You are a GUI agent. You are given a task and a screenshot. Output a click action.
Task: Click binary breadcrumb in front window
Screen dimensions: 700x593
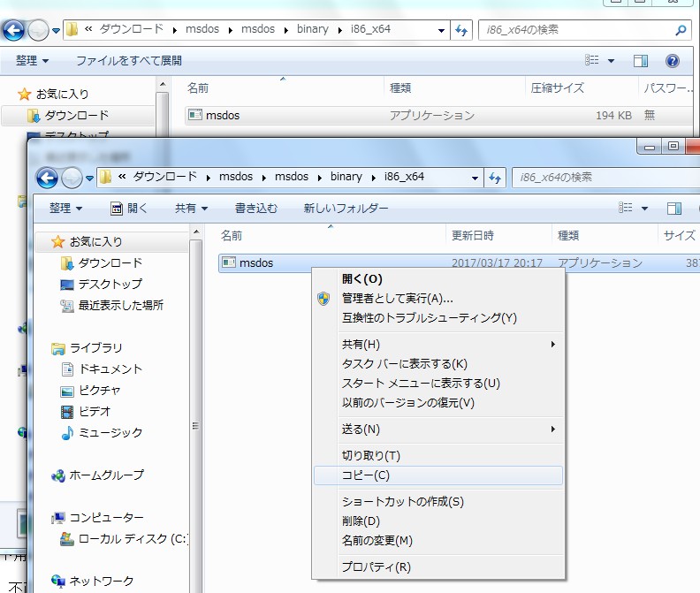(346, 177)
